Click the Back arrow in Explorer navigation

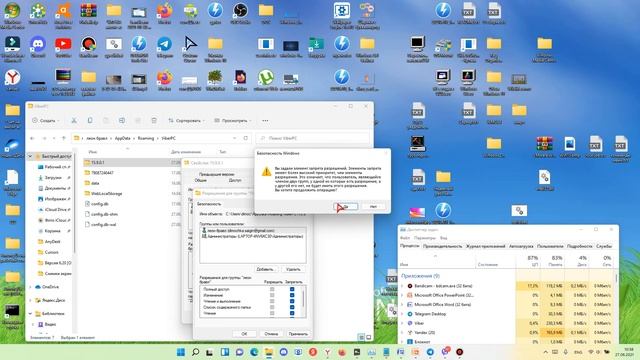tap(33, 138)
